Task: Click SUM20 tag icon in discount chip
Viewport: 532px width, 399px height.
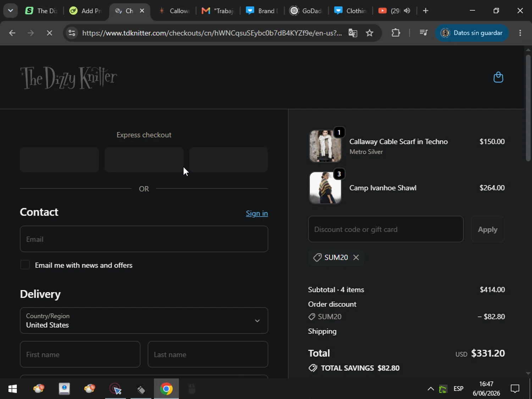Action: [x=317, y=257]
